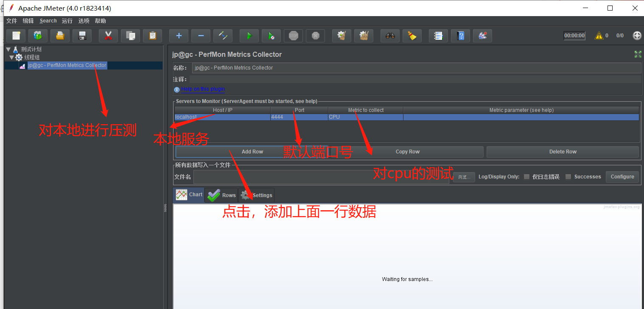Image resolution: width=644 pixels, height=309 pixels.
Task: Select 测试计划 in the tree
Action: [31, 50]
